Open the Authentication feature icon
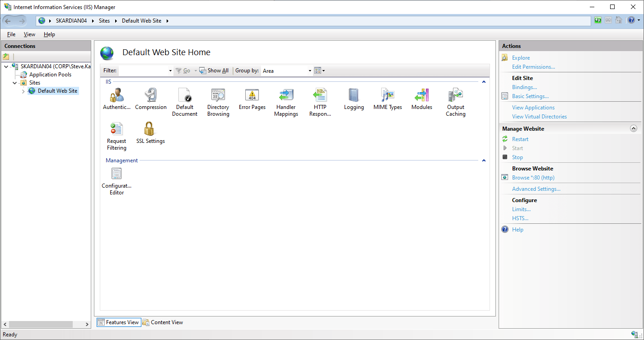This screenshot has width=644, height=340. [x=117, y=99]
